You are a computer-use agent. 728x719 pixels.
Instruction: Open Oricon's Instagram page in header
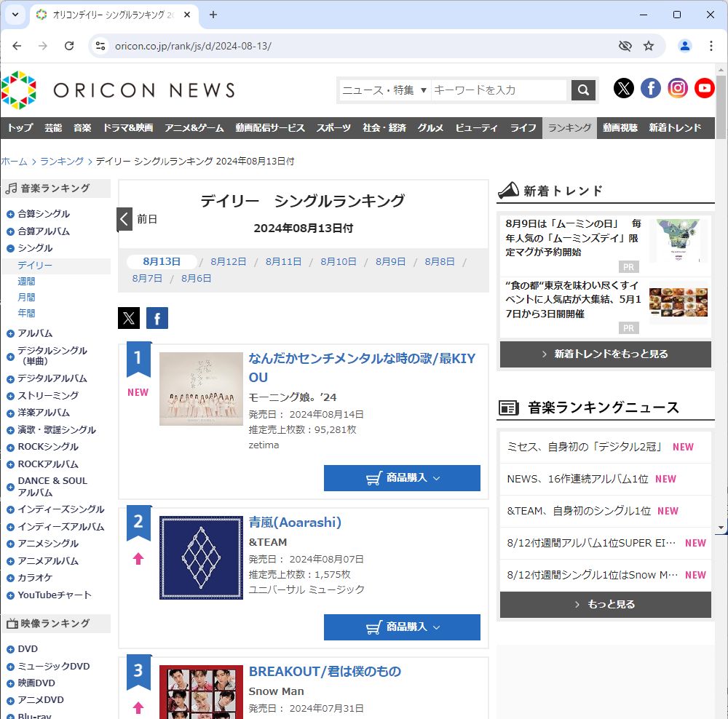pos(678,89)
